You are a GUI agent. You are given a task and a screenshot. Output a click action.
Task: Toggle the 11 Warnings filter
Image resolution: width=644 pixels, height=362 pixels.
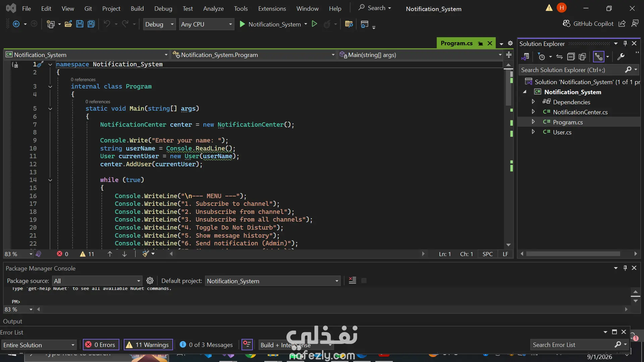pyautogui.click(x=148, y=345)
